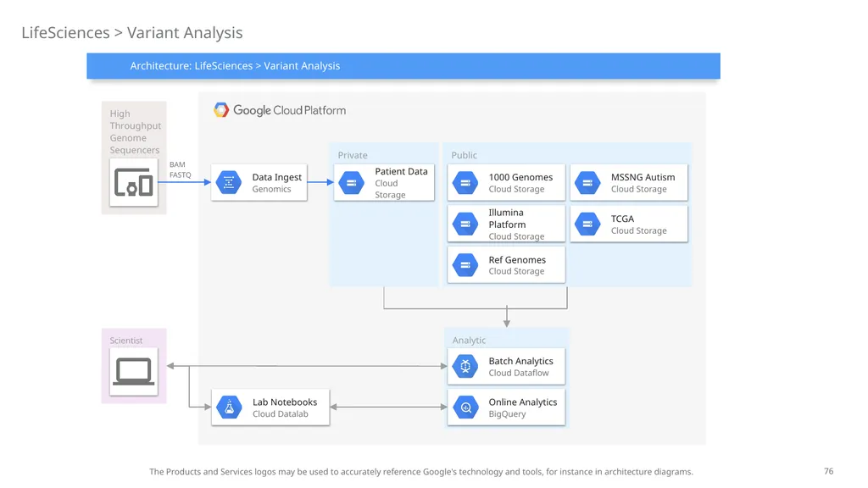The image size is (868, 488).
Task: Click the Batch Analytics Dataflow icon
Action: pos(465,366)
